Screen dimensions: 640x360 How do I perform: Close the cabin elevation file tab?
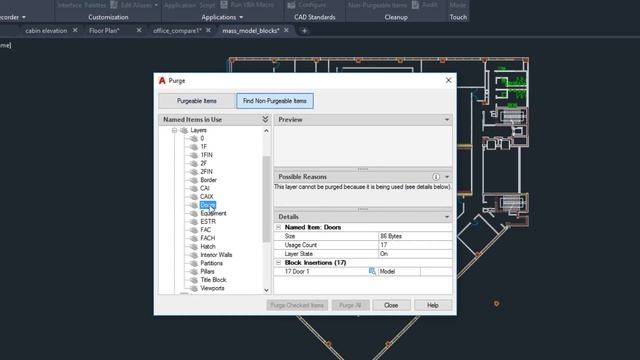[75, 30]
